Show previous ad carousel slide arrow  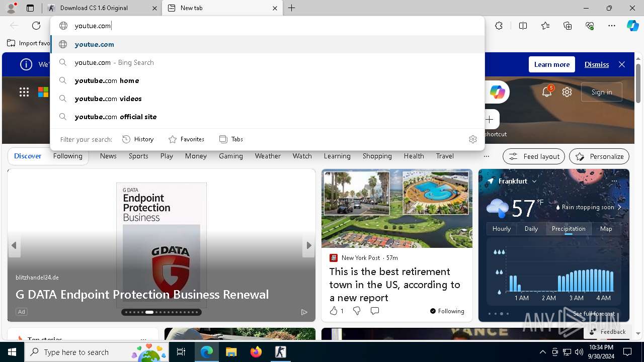pos(14,245)
